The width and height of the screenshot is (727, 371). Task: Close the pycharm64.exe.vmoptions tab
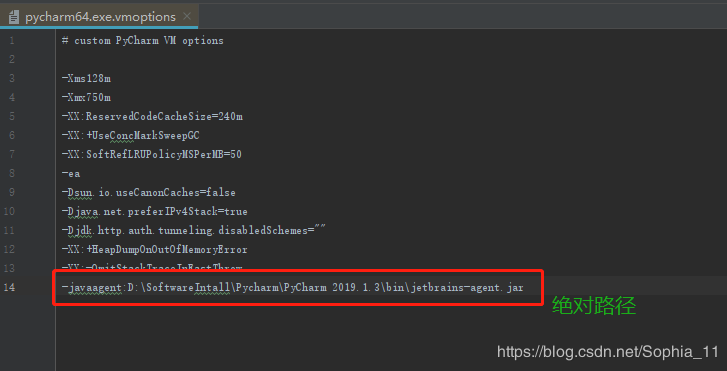(187, 17)
